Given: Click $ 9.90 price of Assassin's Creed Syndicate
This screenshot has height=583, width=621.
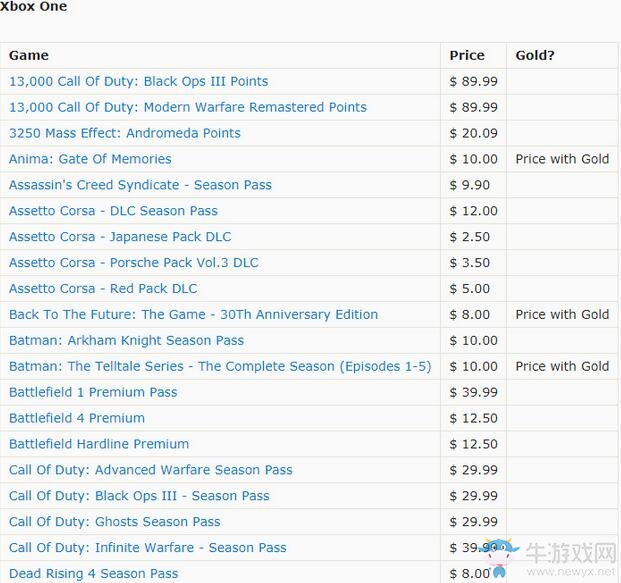Looking at the screenshot, I should tap(470, 185).
